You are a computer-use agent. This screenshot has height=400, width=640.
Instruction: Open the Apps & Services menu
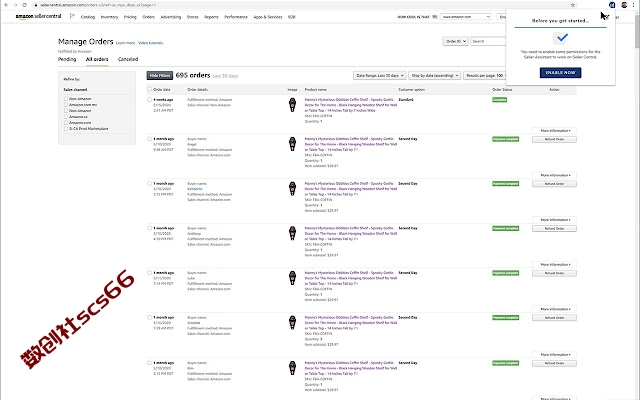[268, 17]
